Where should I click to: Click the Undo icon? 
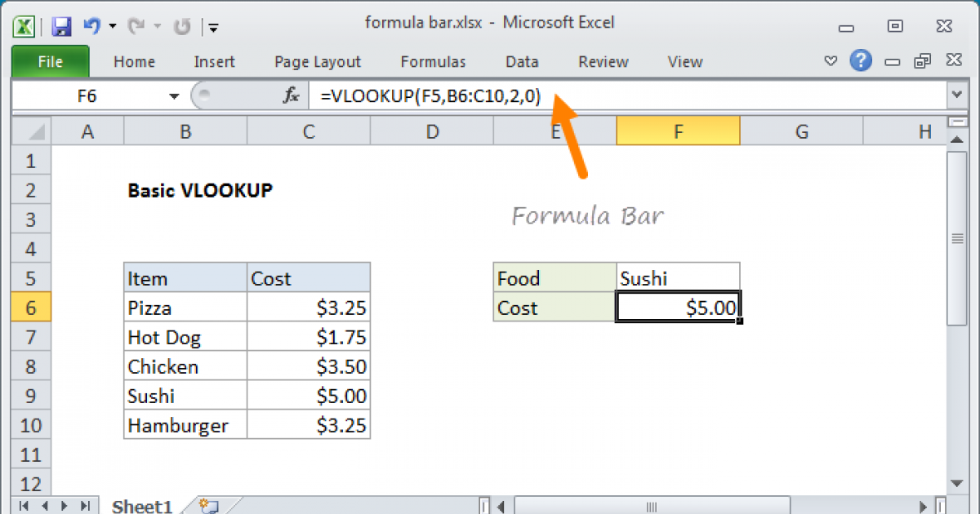click(91, 25)
